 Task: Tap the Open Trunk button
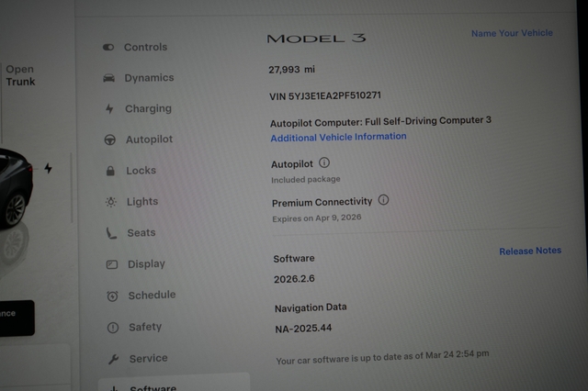click(20, 75)
